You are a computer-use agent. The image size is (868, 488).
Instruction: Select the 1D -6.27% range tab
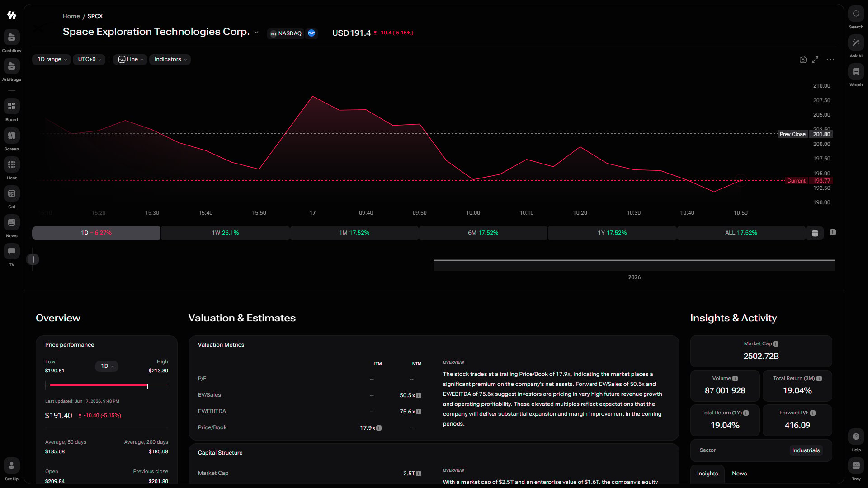click(x=96, y=233)
